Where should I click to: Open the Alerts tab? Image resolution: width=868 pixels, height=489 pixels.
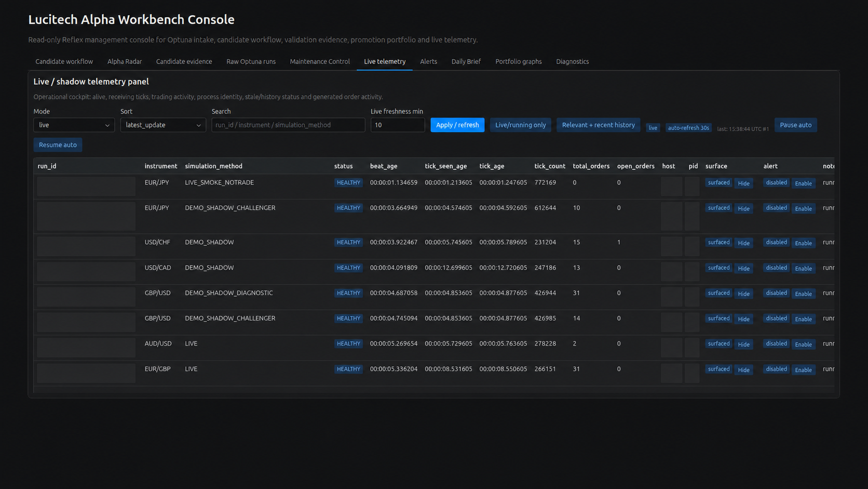[428, 61]
